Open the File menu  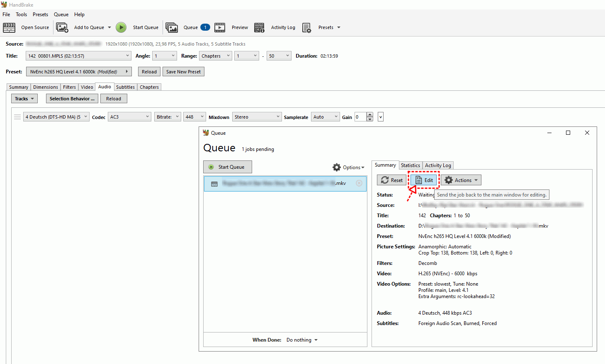[6, 15]
